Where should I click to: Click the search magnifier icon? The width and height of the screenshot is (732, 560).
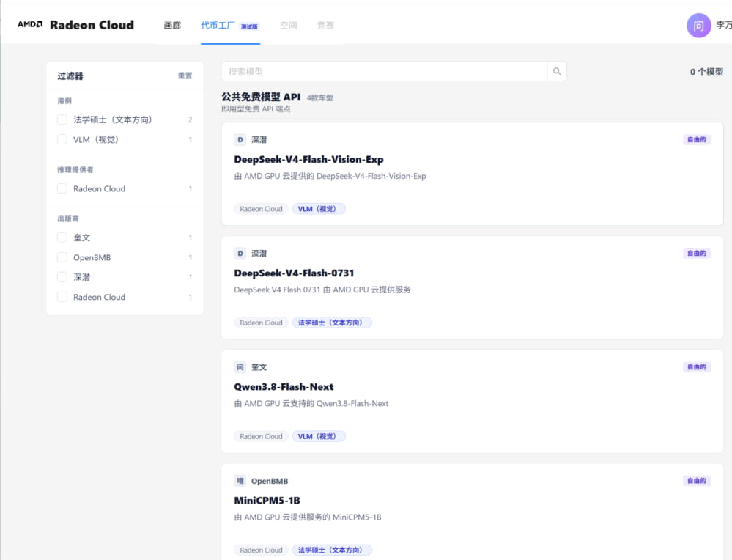point(556,71)
